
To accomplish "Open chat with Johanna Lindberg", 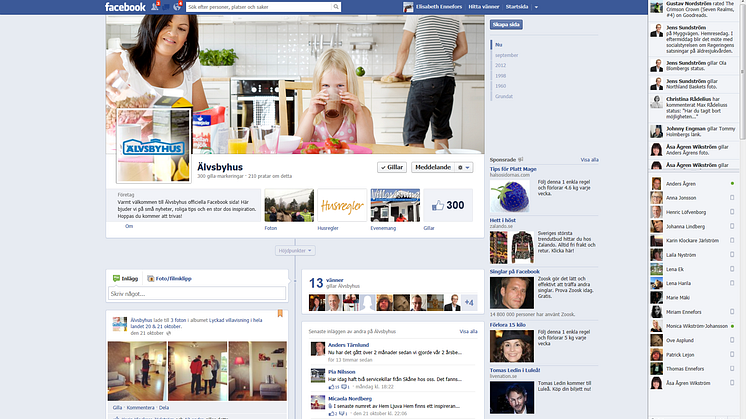I will (693, 226).
